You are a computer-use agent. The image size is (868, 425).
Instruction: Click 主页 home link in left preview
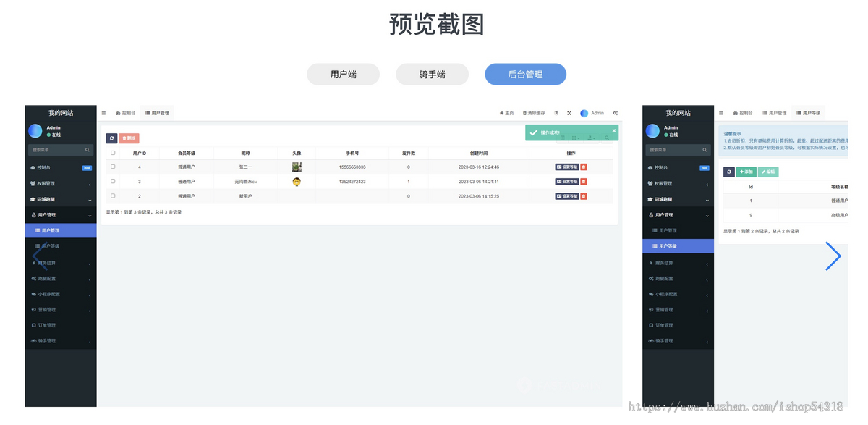[x=506, y=113]
